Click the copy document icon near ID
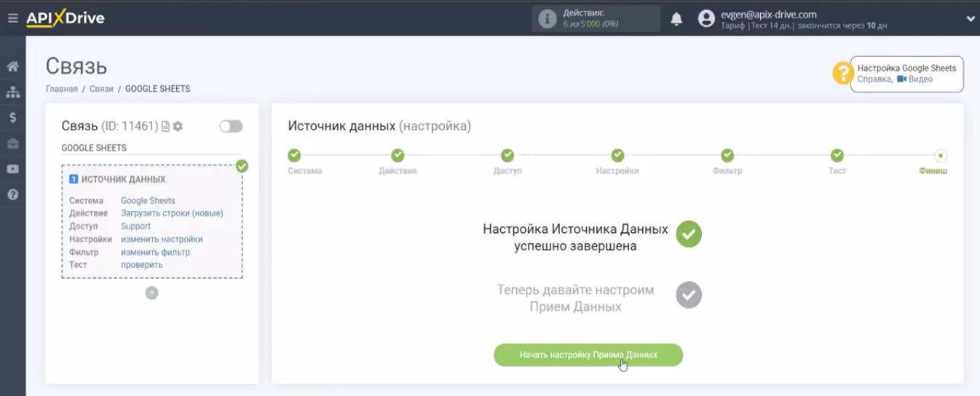The image size is (980, 396). tap(165, 127)
